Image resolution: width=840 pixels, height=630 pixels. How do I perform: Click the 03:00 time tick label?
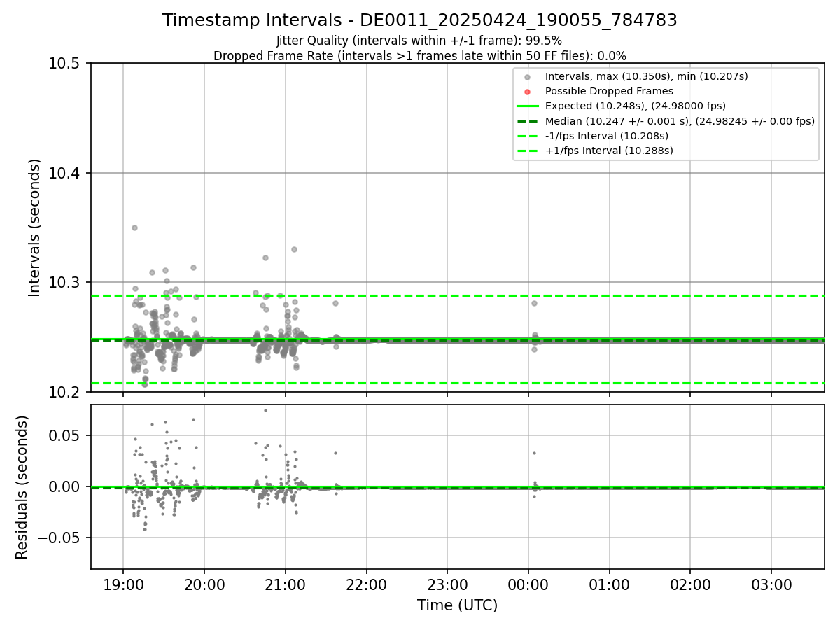tap(771, 585)
